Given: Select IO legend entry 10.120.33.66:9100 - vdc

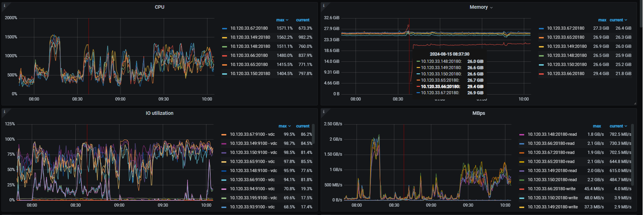Looking at the screenshot, I should coord(252,180).
